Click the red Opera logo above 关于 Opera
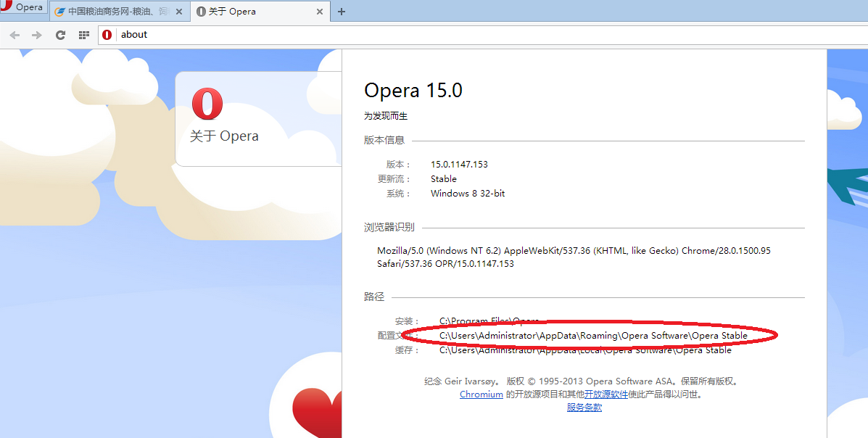868x438 pixels. tap(207, 104)
